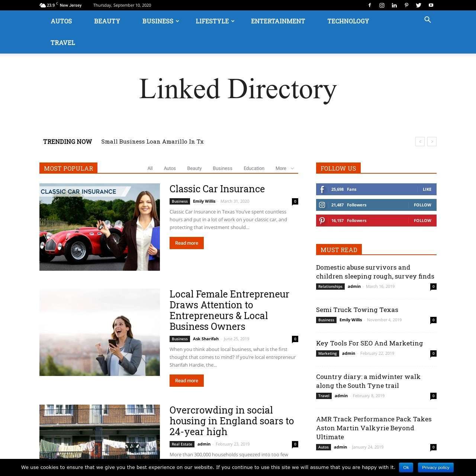The height and width of the screenshot is (476, 476).
Task: Go to next trending item arrow
Action: 432,141
